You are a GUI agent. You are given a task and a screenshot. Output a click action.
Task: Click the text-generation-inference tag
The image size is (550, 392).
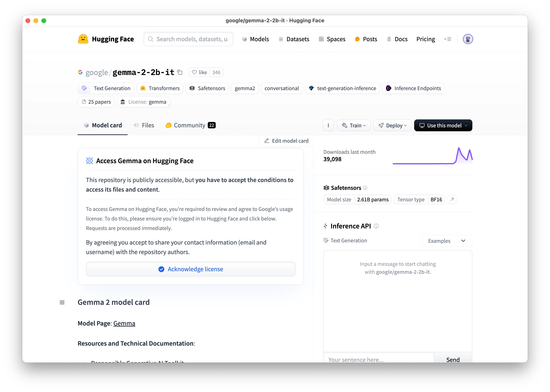point(342,88)
